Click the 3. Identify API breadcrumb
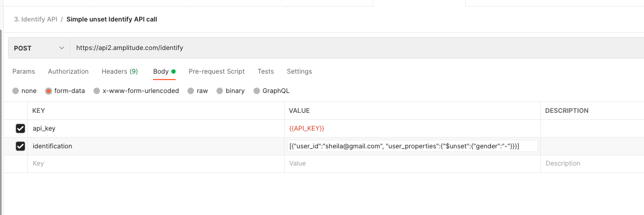The height and width of the screenshot is (215, 644). click(x=35, y=19)
